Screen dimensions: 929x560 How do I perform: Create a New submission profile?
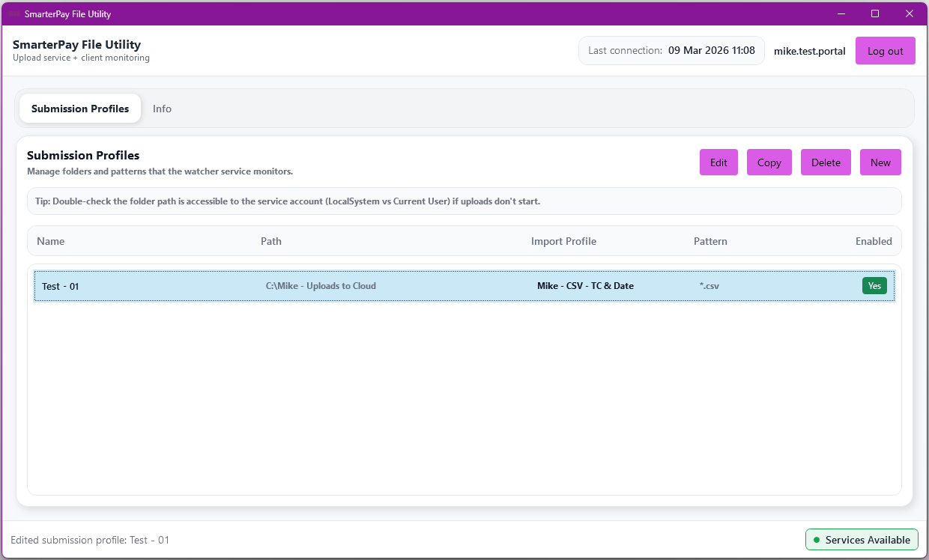(x=880, y=162)
